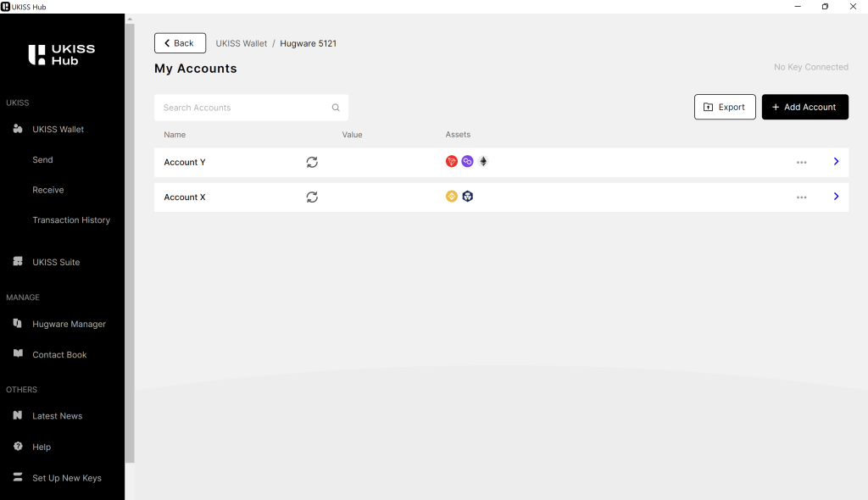This screenshot has height=500, width=868.
Task: Click the UKISS Hub logo in sidebar
Action: coord(61,55)
